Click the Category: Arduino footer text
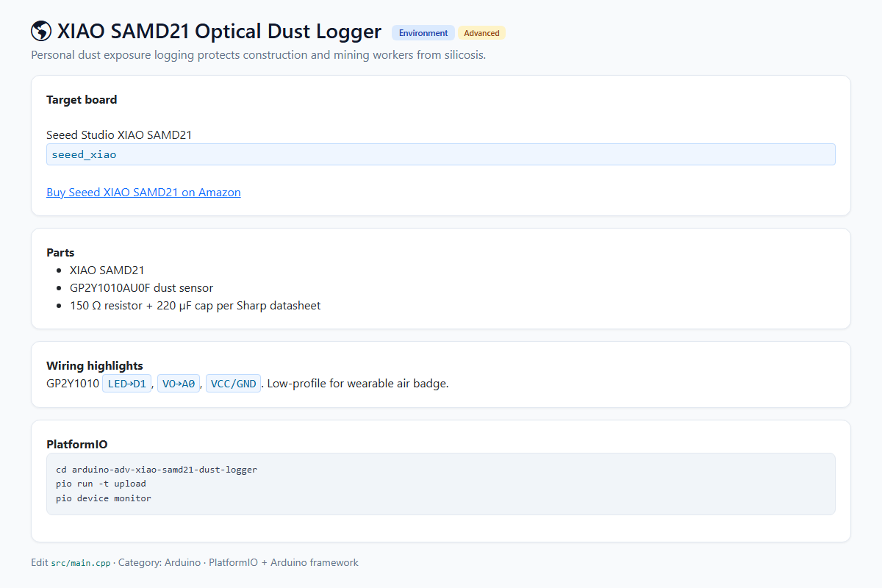 pyautogui.click(x=159, y=563)
